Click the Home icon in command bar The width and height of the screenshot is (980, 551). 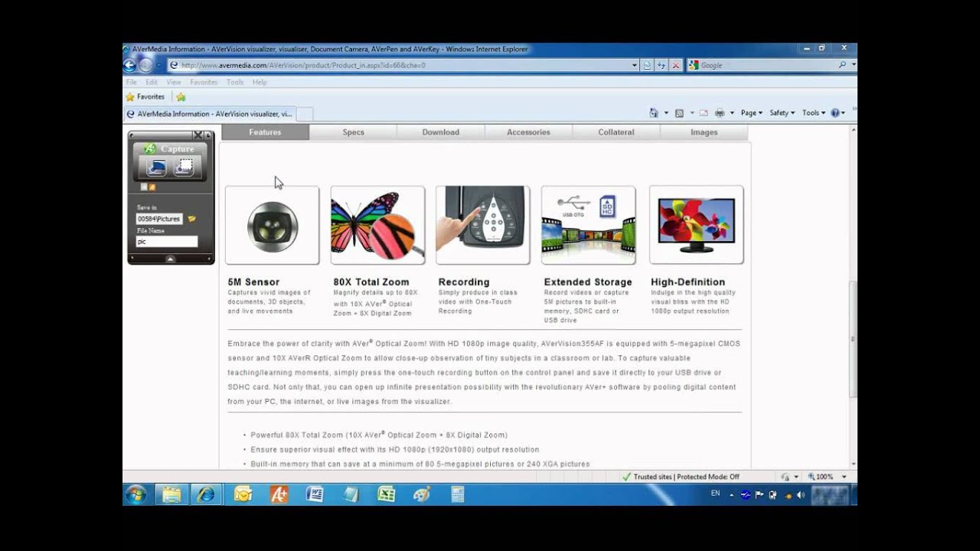coord(654,112)
